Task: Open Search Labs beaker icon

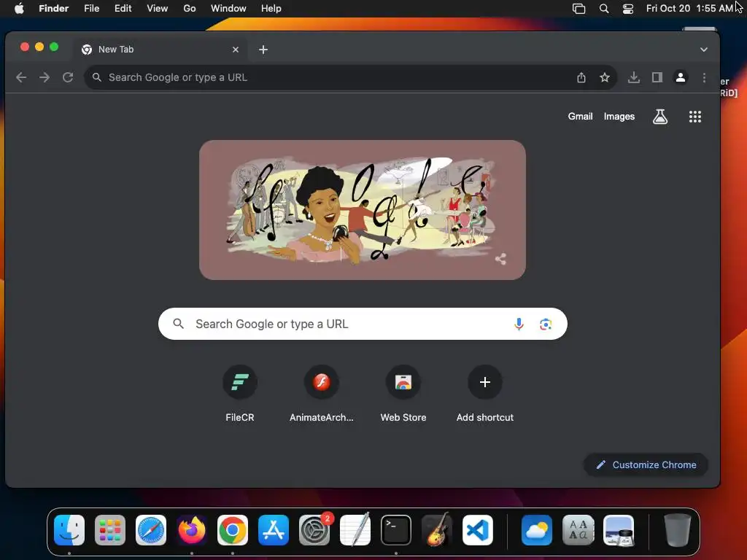Action: tap(659, 117)
